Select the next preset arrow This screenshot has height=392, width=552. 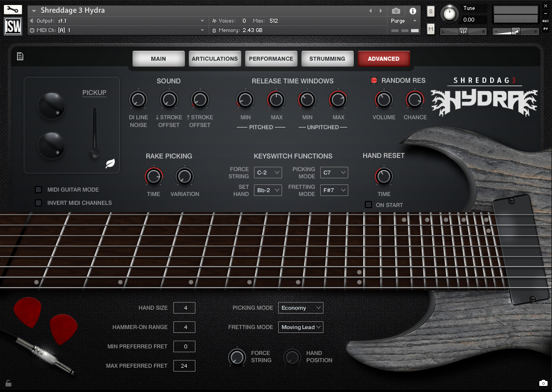click(x=381, y=10)
